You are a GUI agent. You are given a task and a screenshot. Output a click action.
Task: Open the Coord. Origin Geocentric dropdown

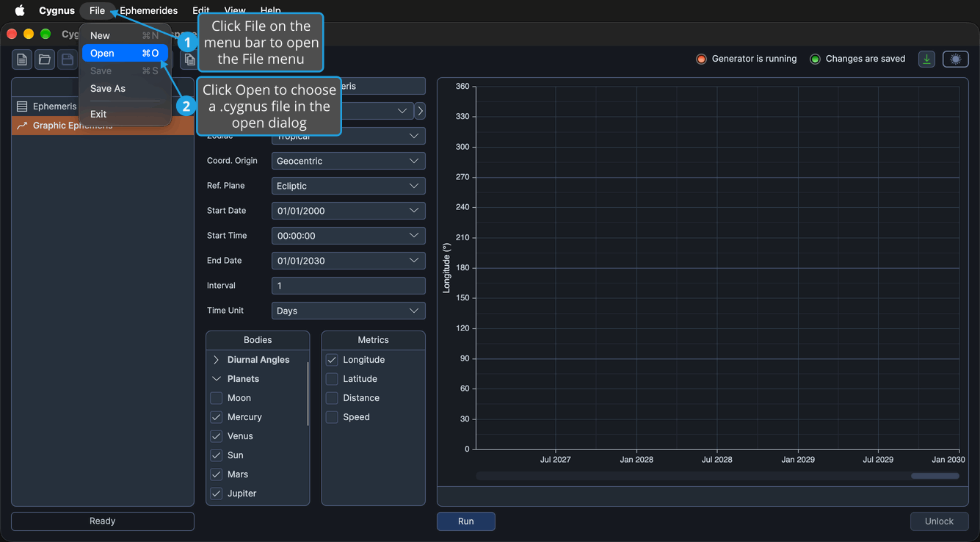349,161
